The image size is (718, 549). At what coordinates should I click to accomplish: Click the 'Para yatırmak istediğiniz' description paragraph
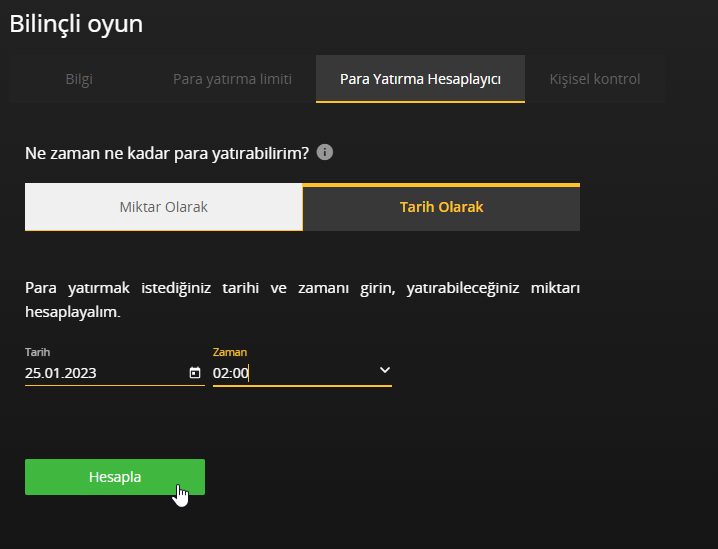click(302, 300)
